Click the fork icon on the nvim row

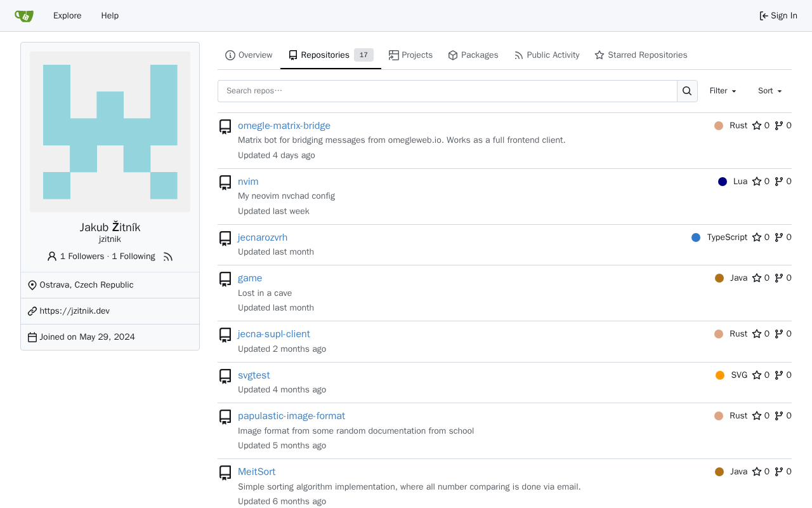pyautogui.click(x=779, y=182)
